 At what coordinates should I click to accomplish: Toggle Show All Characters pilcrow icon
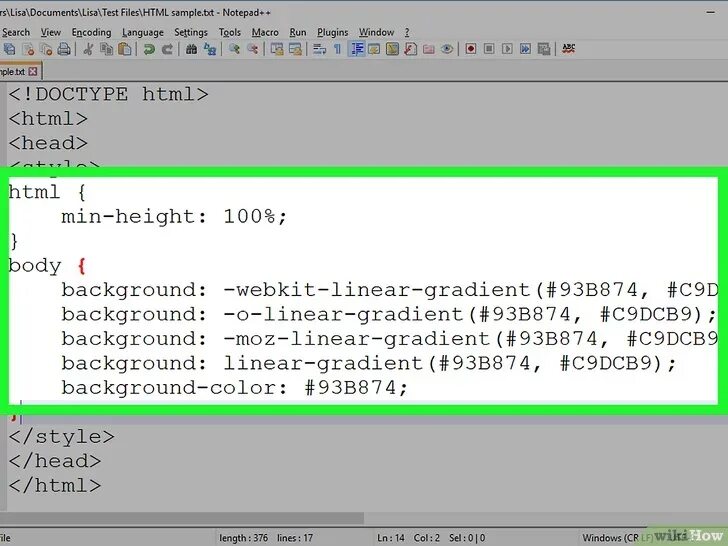pyautogui.click(x=338, y=49)
